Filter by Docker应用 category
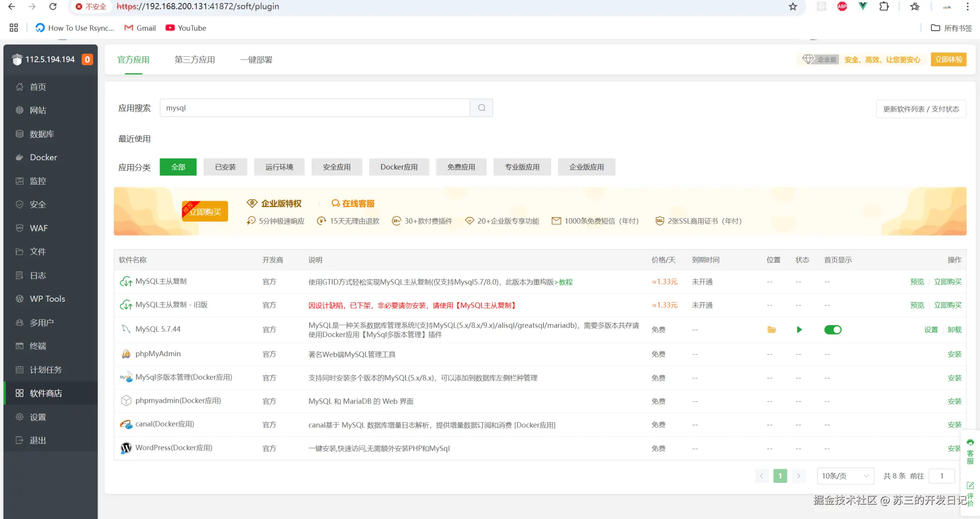This screenshot has width=980, height=519. (x=399, y=167)
